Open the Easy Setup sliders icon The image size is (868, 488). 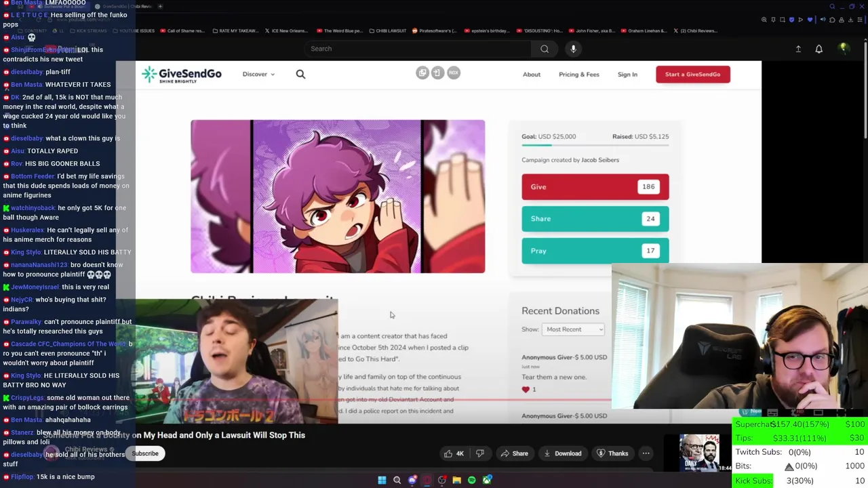[860, 20]
